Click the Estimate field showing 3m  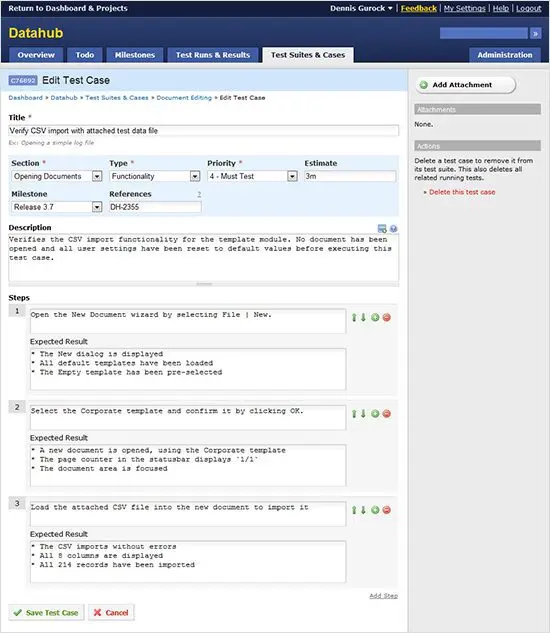(x=350, y=176)
